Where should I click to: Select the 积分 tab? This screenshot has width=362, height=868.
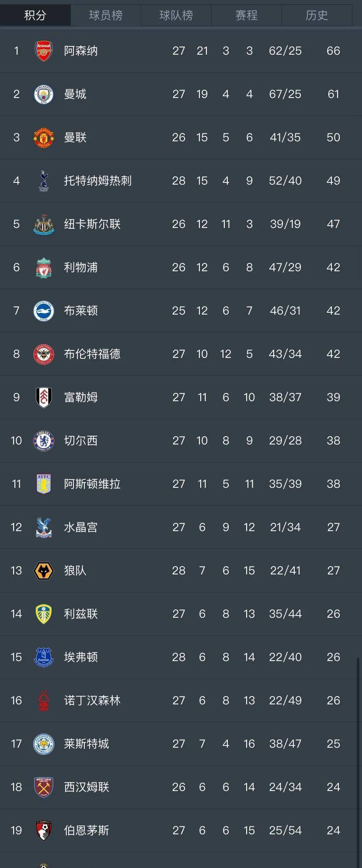(35, 15)
